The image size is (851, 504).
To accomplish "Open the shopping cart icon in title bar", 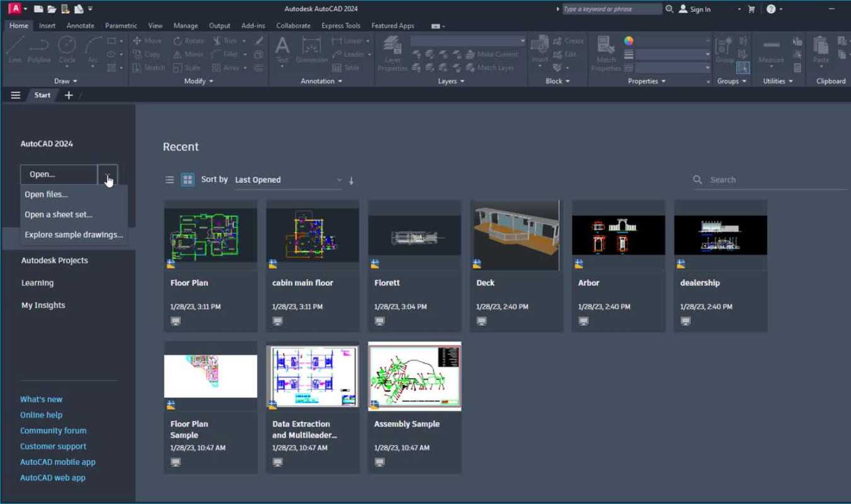I will tap(751, 9).
